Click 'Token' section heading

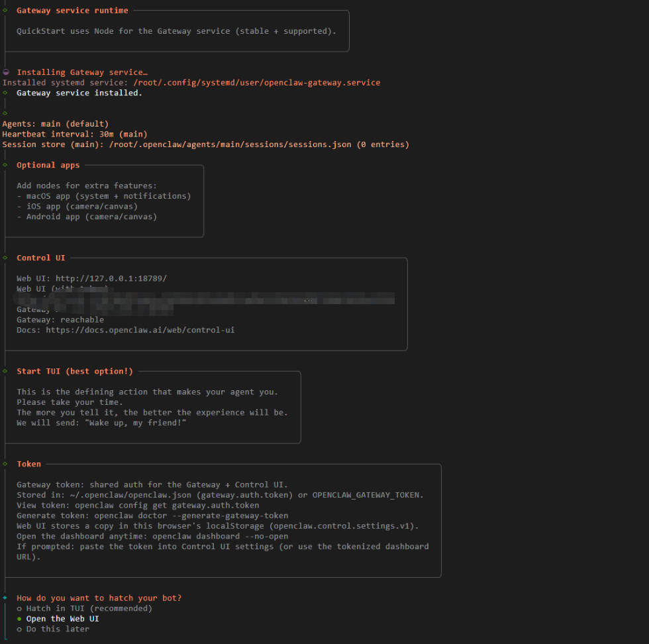[x=29, y=464]
